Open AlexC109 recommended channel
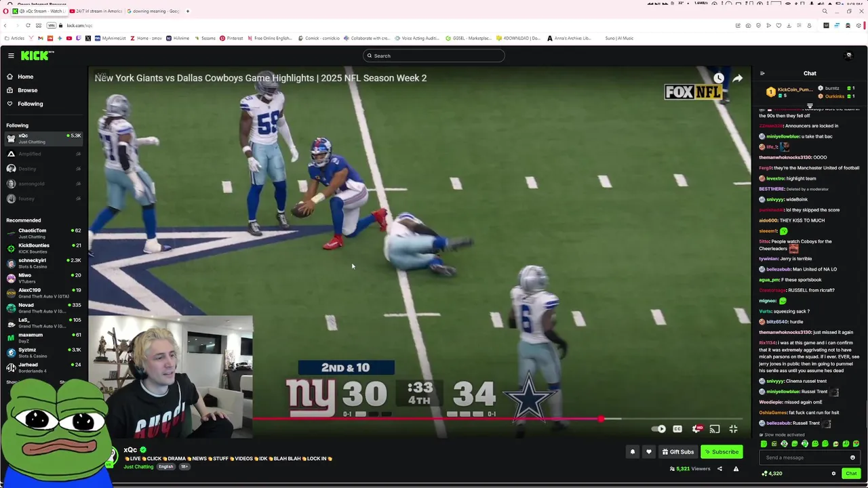The height and width of the screenshot is (488, 868). pyautogui.click(x=43, y=293)
